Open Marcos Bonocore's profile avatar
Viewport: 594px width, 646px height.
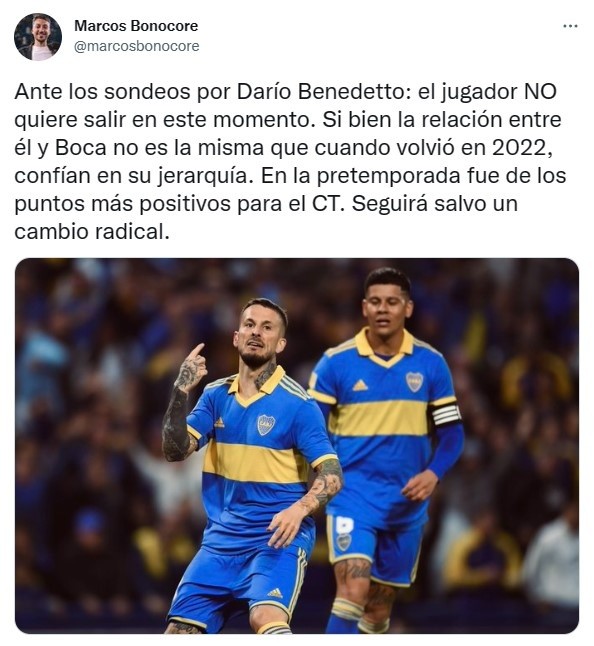point(38,37)
